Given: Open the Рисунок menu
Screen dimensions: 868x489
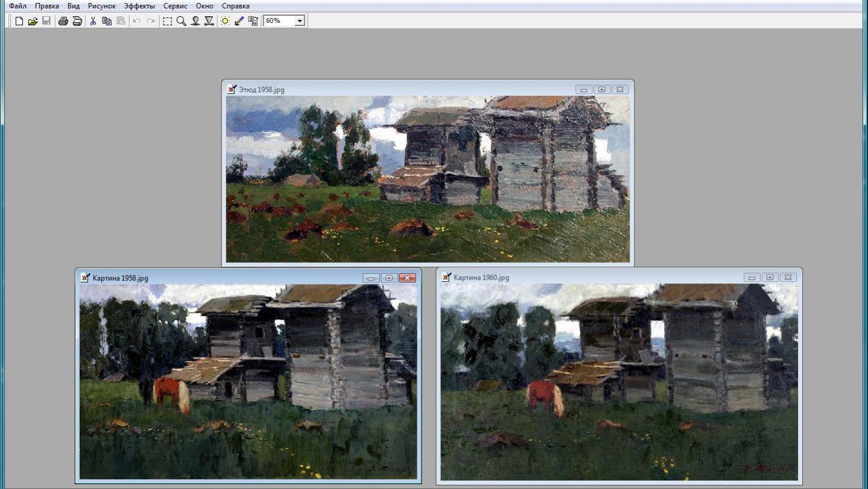Looking at the screenshot, I should pyautogui.click(x=101, y=6).
